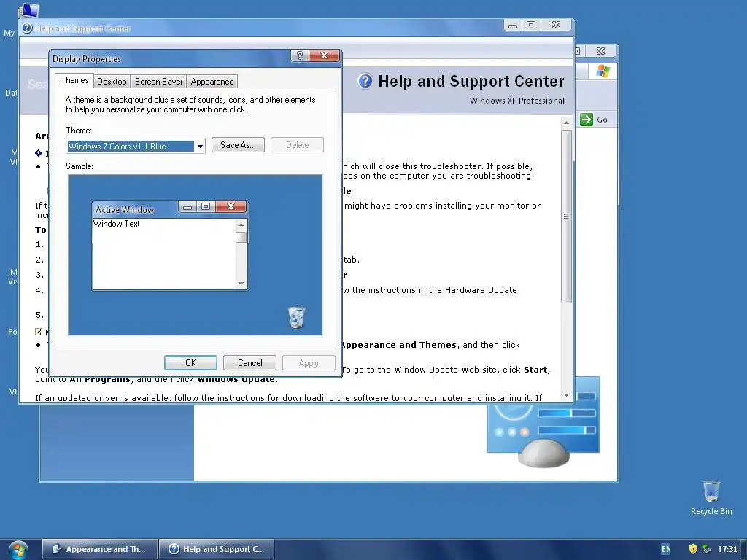Close the Help and Support Center window
The image size is (747, 560).
coord(556,25)
